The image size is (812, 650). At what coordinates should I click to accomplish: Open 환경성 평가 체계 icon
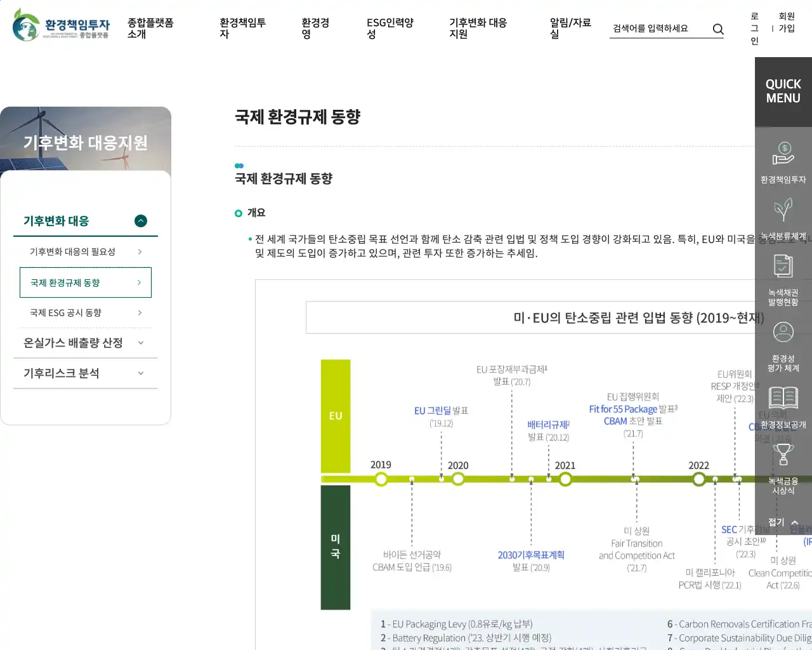tap(783, 333)
